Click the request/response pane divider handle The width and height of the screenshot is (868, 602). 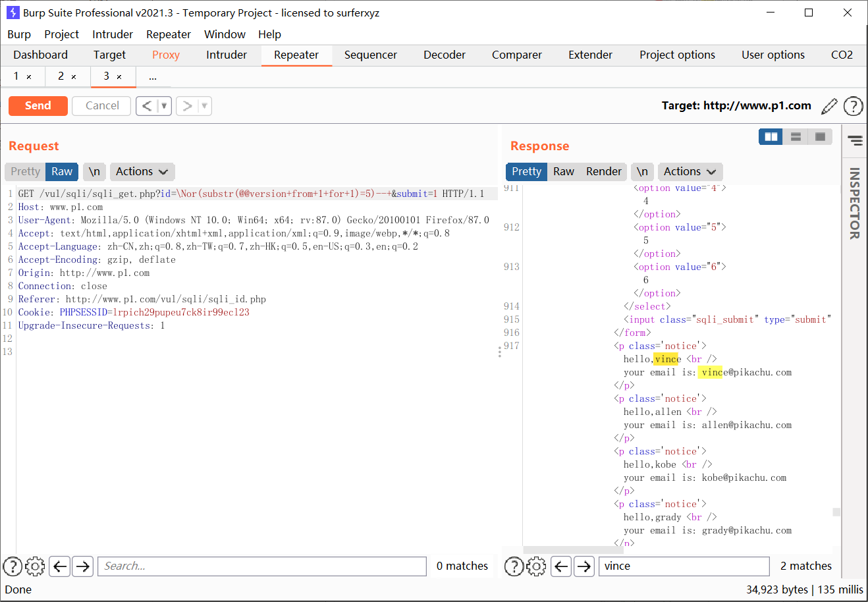[500, 352]
